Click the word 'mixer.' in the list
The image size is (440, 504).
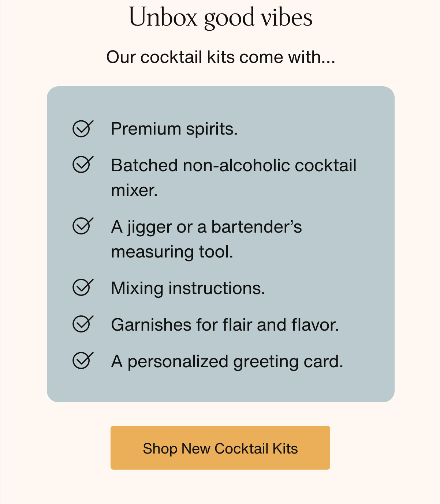pyautogui.click(x=134, y=190)
